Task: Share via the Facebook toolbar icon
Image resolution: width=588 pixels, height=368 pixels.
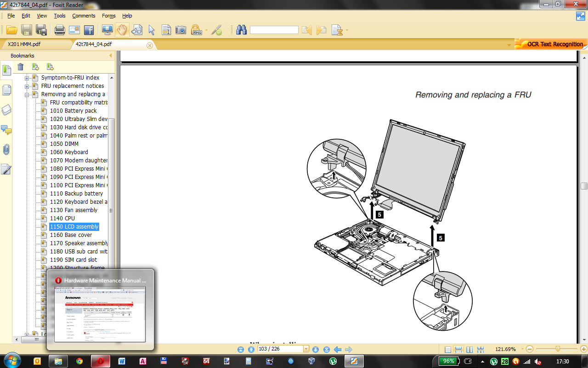Action: click(x=89, y=30)
